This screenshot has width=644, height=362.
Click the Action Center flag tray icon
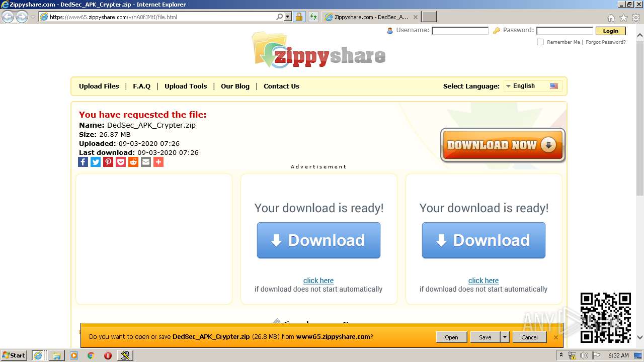coord(597,355)
